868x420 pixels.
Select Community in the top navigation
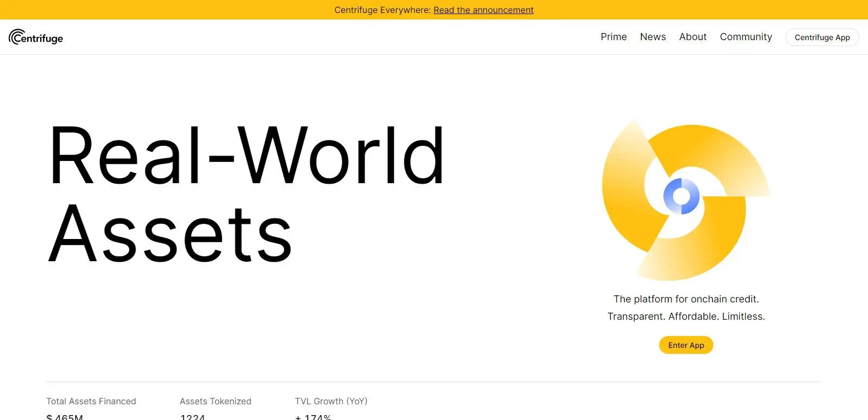point(745,37)
